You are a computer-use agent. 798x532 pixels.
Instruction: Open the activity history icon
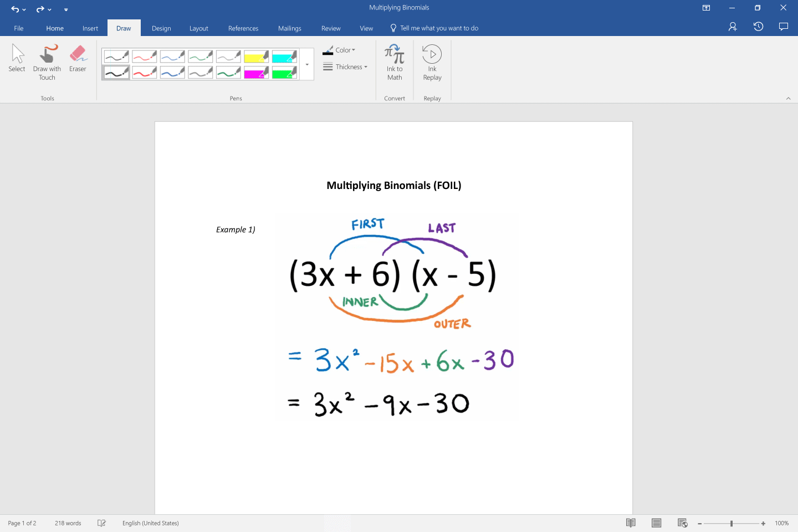[758, 26]
